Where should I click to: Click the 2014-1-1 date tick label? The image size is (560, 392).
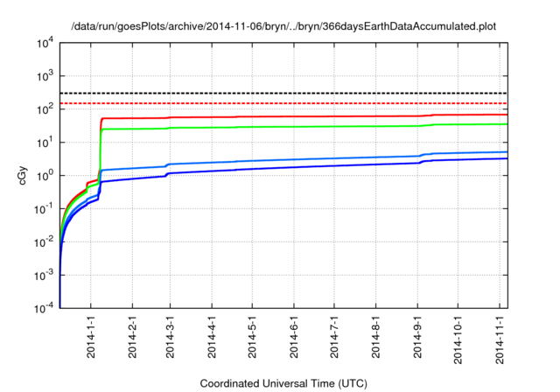pyautogui.click(x=91, y=336)
